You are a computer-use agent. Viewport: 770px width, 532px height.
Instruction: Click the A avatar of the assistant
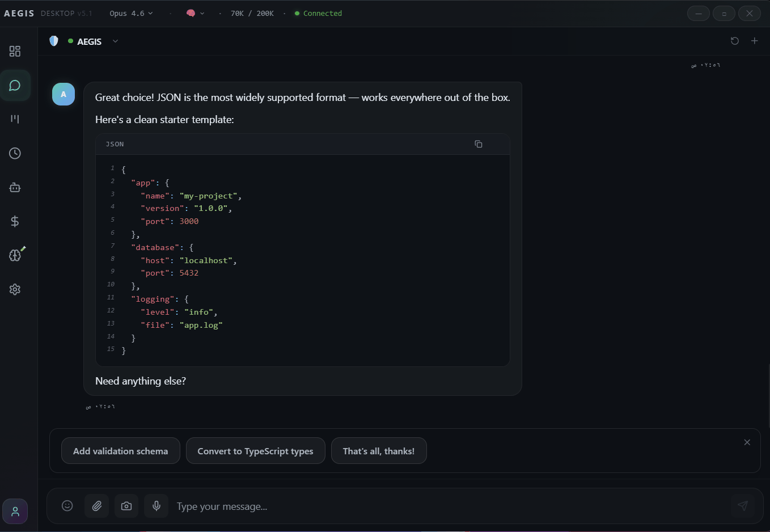(x=64, y=94)
